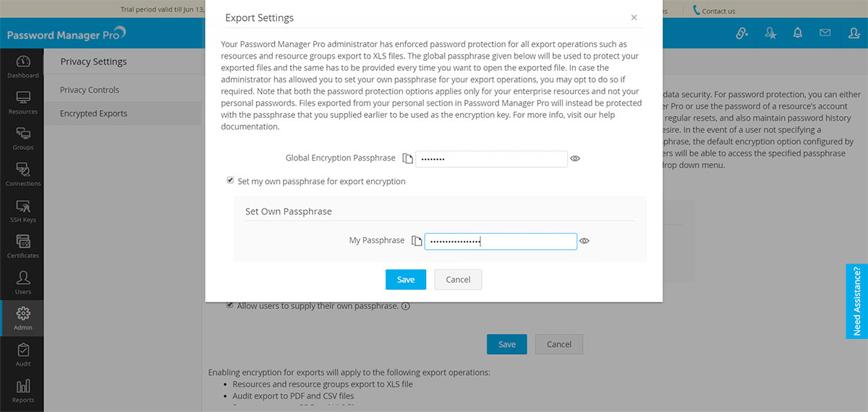Select Encrypted Exports menu item

pyautogui.click(x=93, y=114)
